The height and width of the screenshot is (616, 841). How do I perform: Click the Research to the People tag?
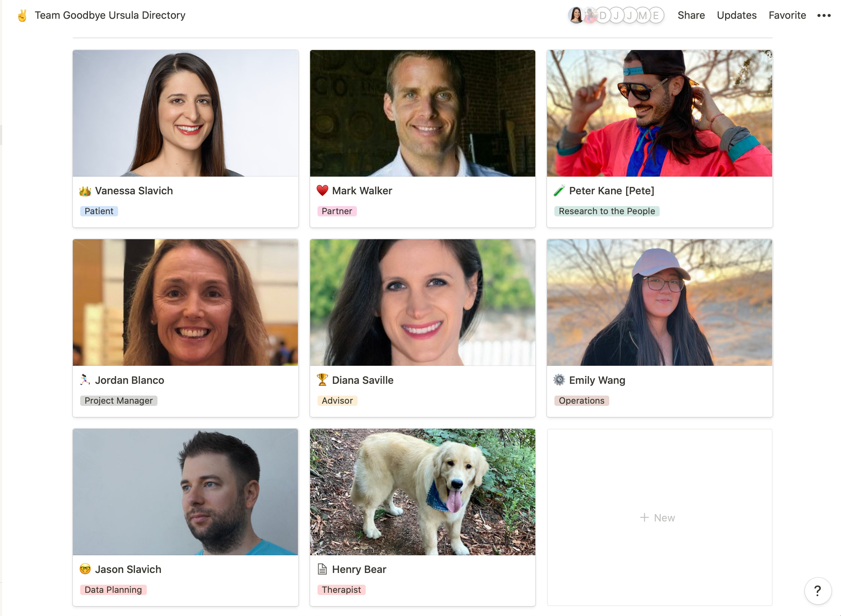click(607, 211)
